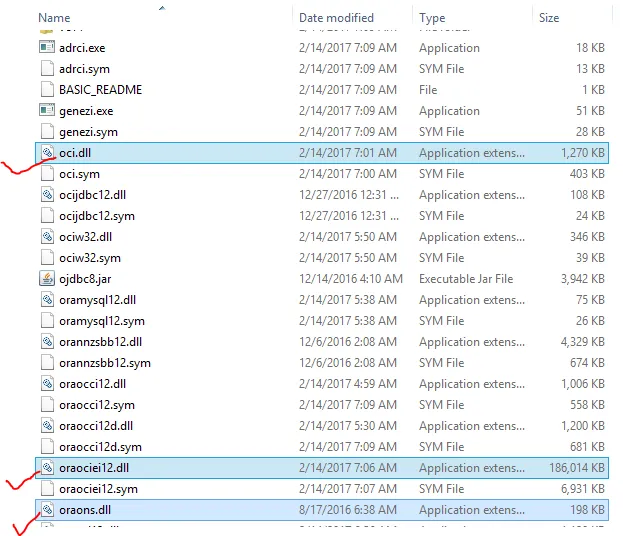623x536 pixels.
Task: Click the 4,329 KB size value
Action: click(583, 342)
